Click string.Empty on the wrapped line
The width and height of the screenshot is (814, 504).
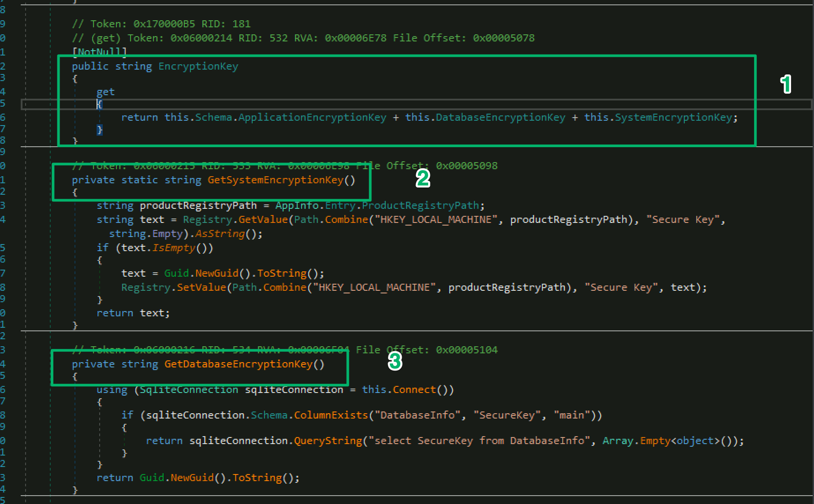click(x=146, y=234)
